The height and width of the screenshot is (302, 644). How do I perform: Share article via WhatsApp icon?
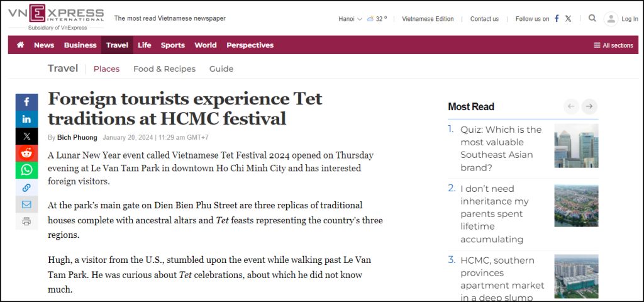click(x=26, y=170)
